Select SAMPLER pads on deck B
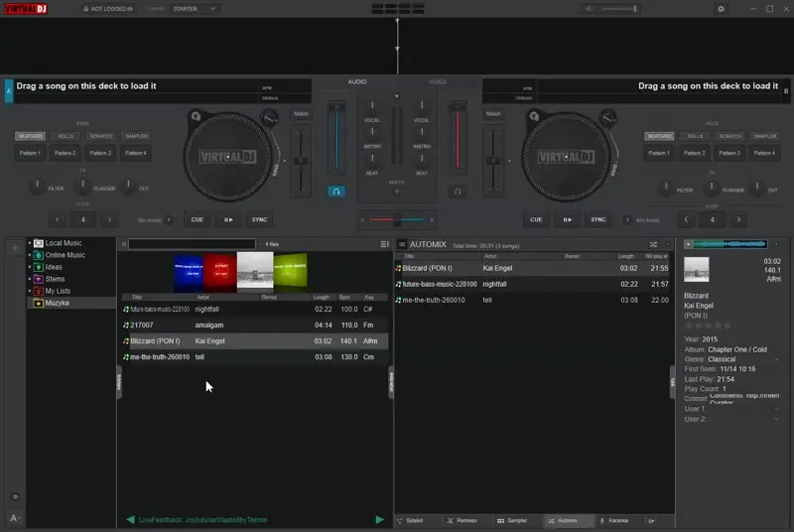794x532 pixels. coord(764,136)
